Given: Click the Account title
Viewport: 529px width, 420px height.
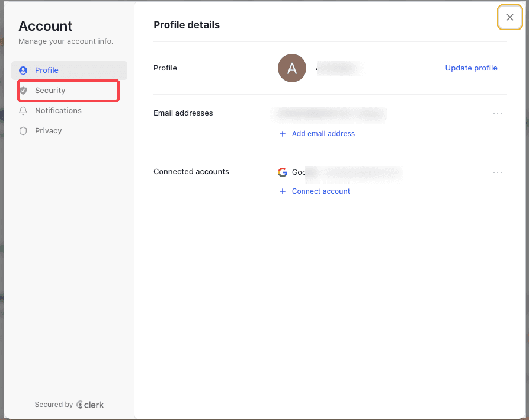Looking at the screenshot, I should coord(46,26).
